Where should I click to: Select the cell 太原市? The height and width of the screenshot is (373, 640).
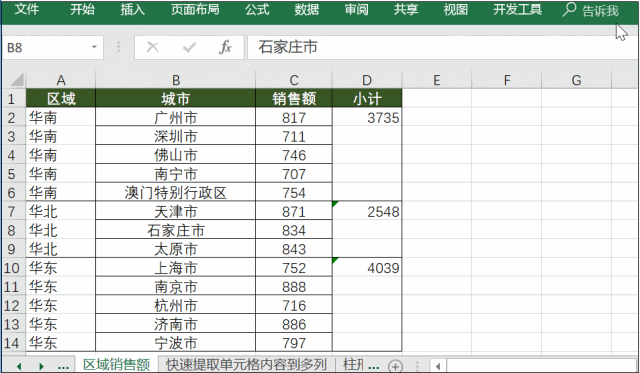coord(176,249)
